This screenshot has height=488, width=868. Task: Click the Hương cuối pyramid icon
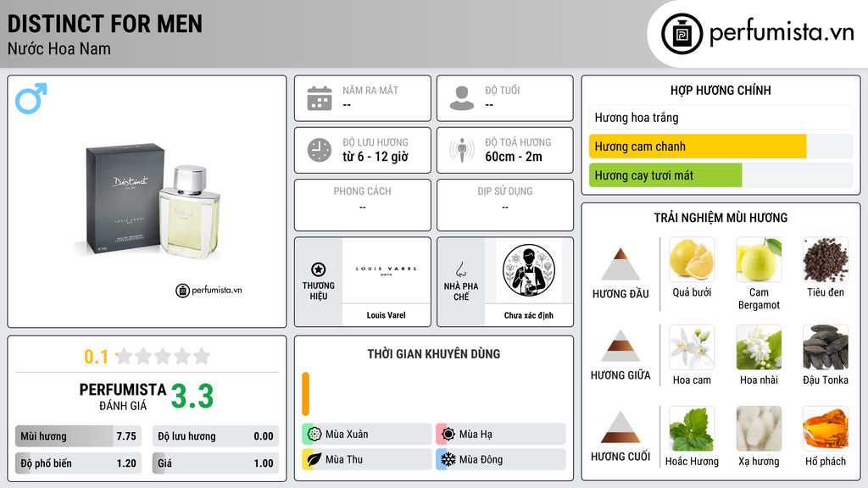coord(620,427)
